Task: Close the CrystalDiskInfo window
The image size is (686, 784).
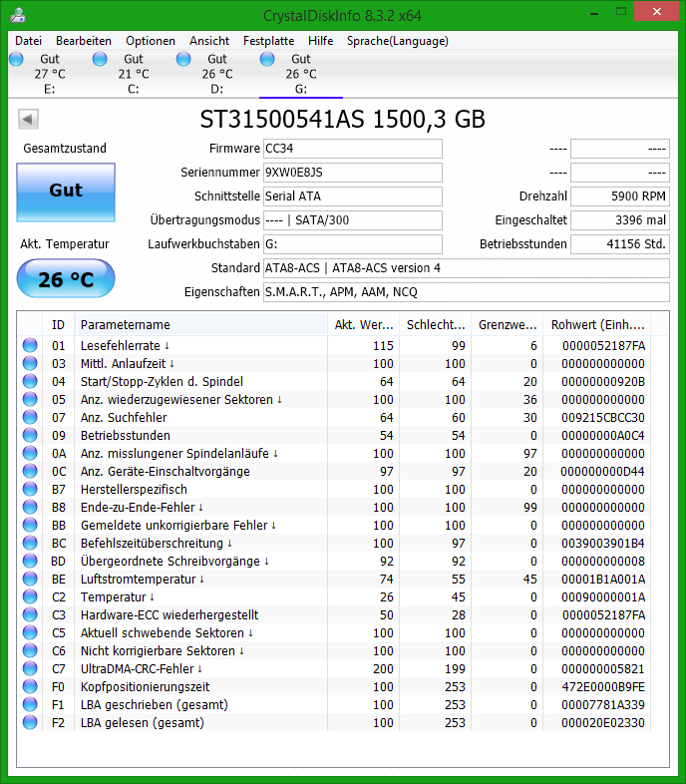Action: point(656,12)
